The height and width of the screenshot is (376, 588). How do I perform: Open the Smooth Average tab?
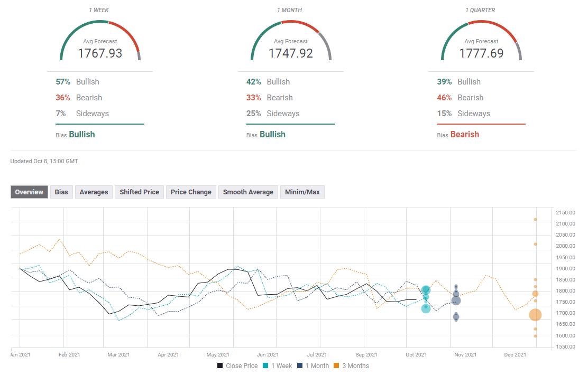(x=248, y=192)
